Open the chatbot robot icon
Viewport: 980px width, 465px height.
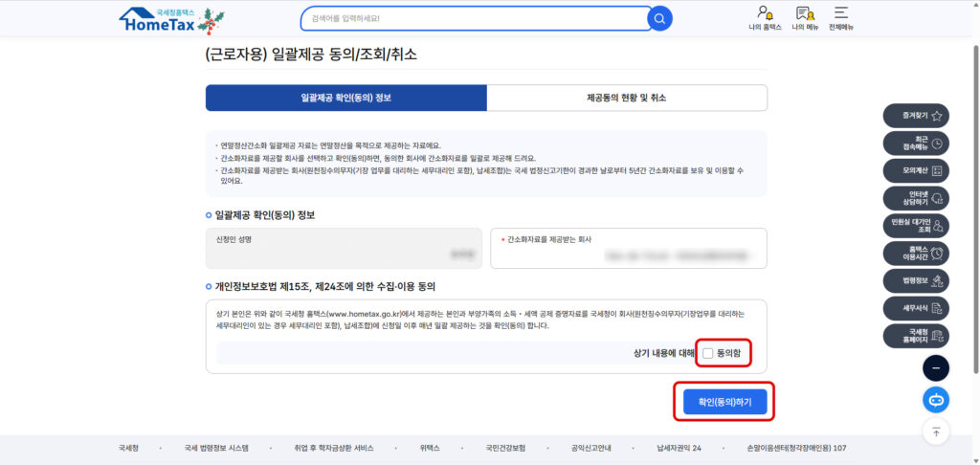(936, 400)
